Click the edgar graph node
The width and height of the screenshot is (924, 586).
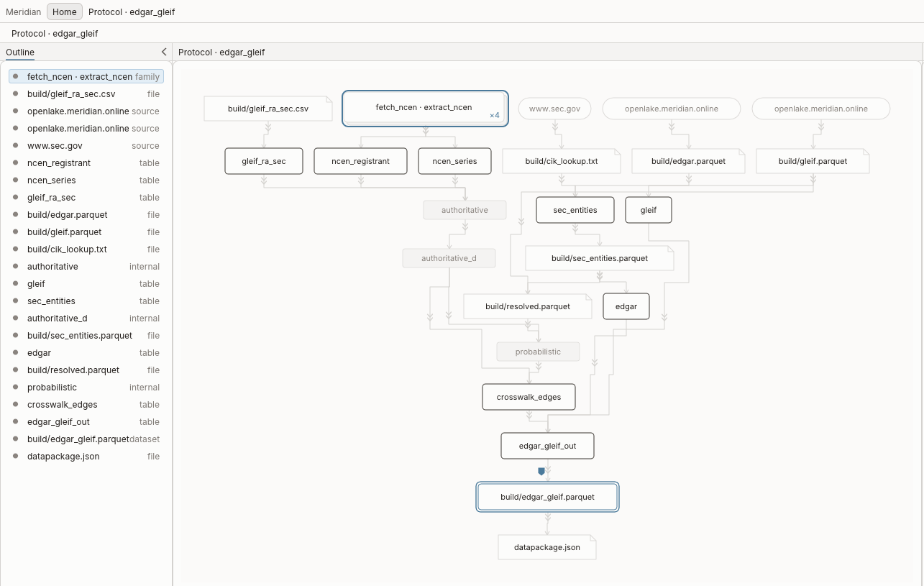[626, 306]
